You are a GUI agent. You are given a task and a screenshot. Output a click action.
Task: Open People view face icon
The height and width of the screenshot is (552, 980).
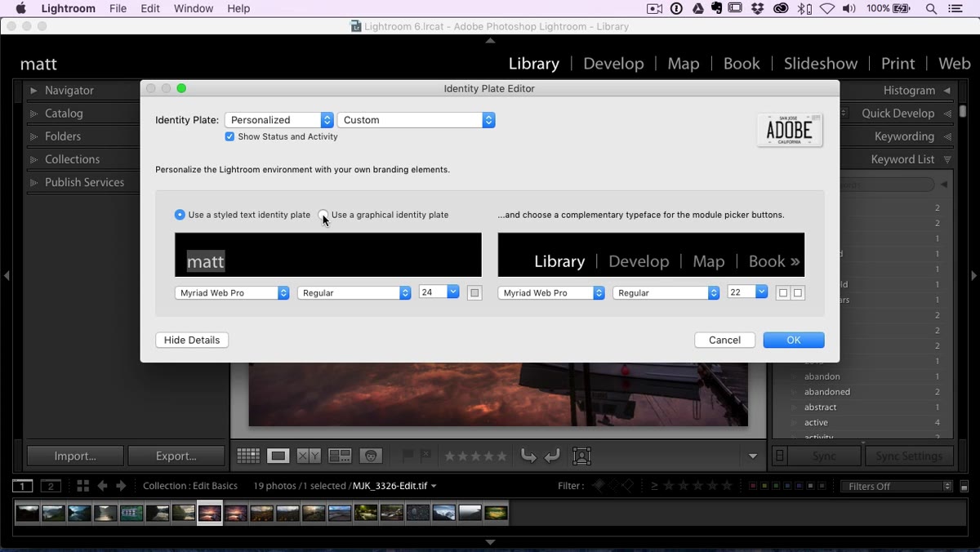(x=371, y=456)
